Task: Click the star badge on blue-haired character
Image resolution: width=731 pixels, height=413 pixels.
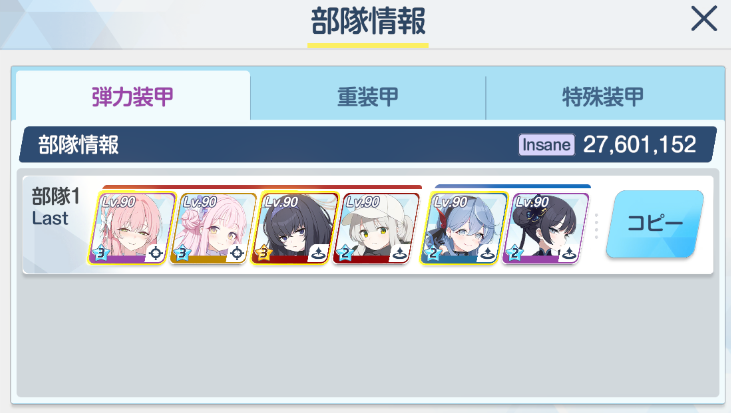Action: click(432, 254)
